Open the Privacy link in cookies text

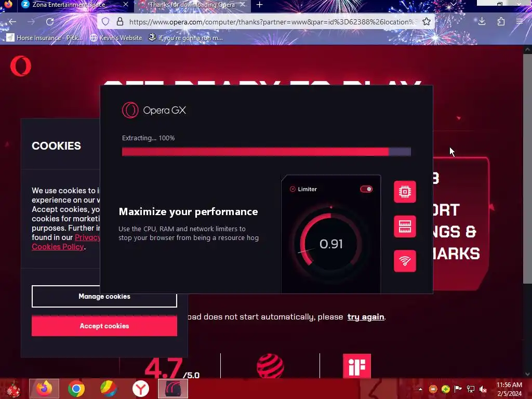point(87,237)
